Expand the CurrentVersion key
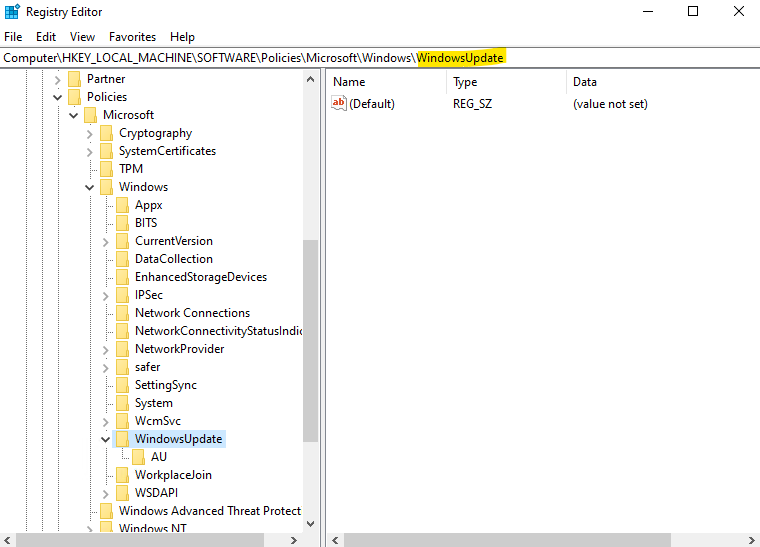The height and width of the screenshot is (547, 760). (106, 242)
